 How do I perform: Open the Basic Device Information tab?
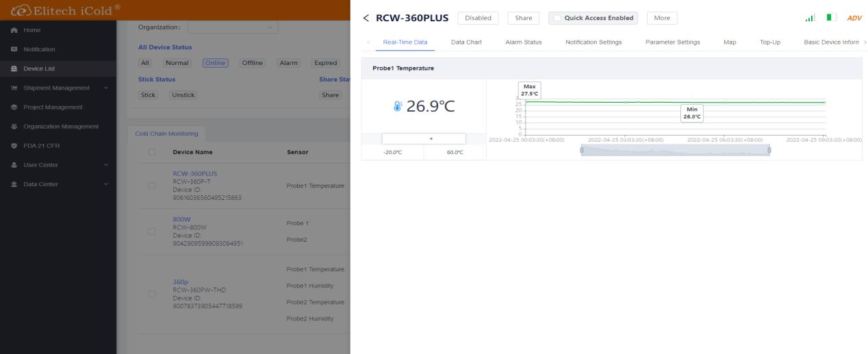point(832,42)
